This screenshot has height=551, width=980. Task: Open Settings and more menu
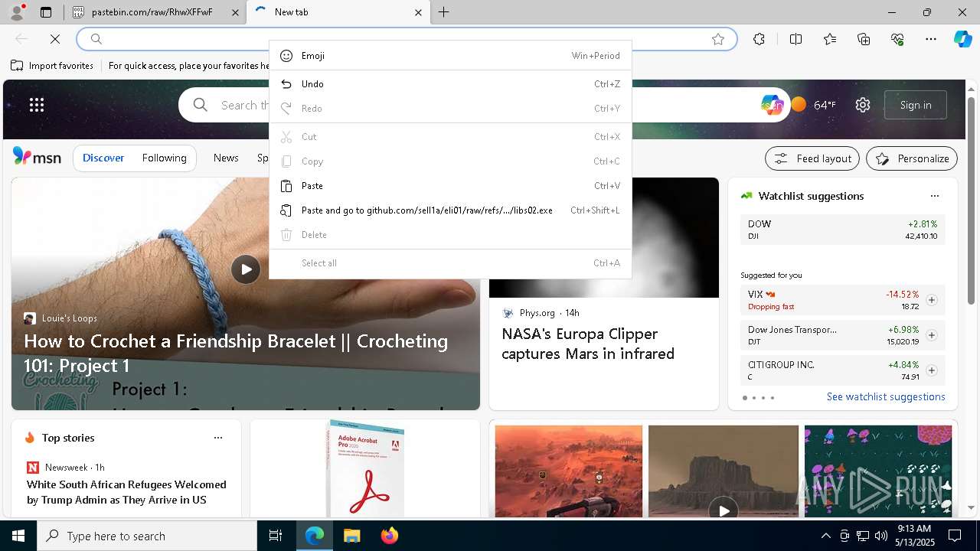point(931,39)
